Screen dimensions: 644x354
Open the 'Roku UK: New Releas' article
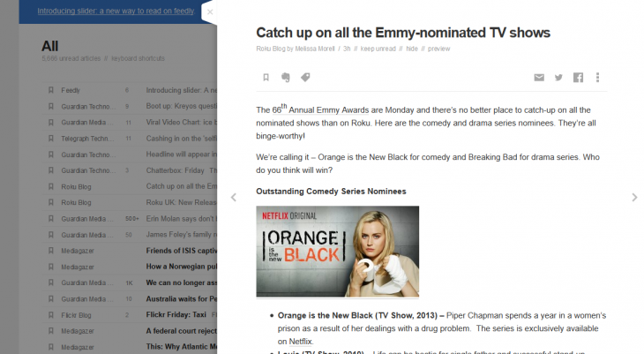181,202
